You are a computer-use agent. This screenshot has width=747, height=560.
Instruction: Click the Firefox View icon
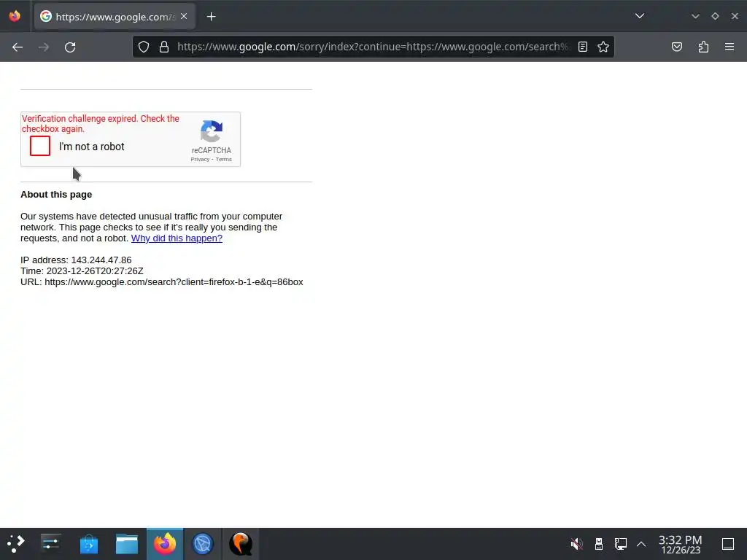15,16
